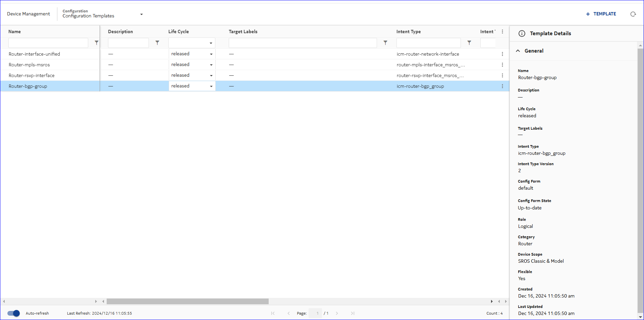Viewport: 644px width, 320px height.
Task: Click the add TEMPLATE button
Action: pos(601,14)
